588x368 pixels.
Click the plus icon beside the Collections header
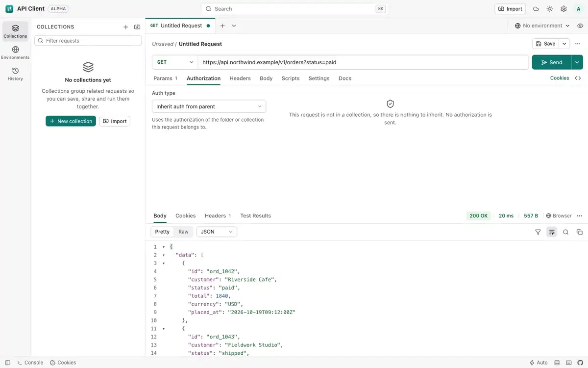point(125,27)
